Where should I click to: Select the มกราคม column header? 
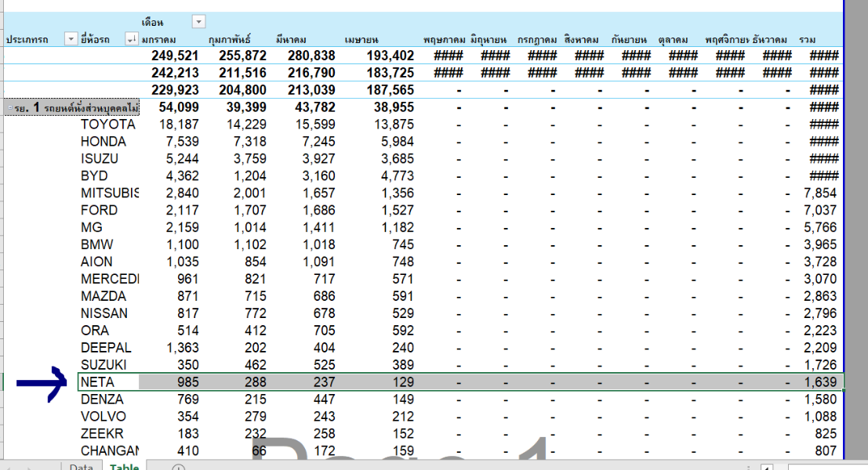pyautogui.click(x=159, y=40)
